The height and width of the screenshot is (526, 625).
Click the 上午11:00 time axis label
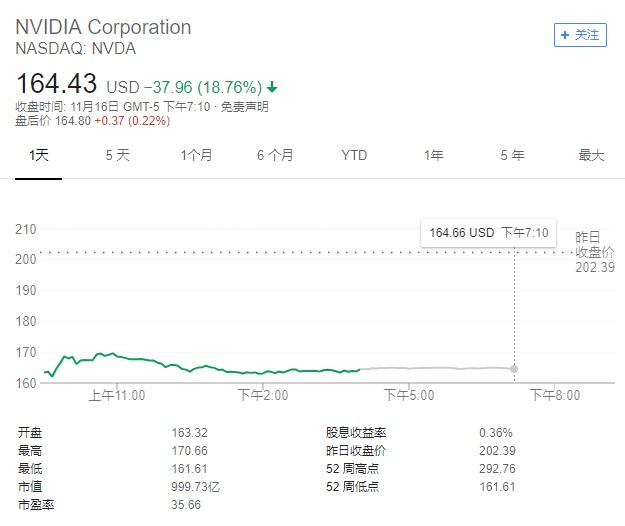coord(117,395)
